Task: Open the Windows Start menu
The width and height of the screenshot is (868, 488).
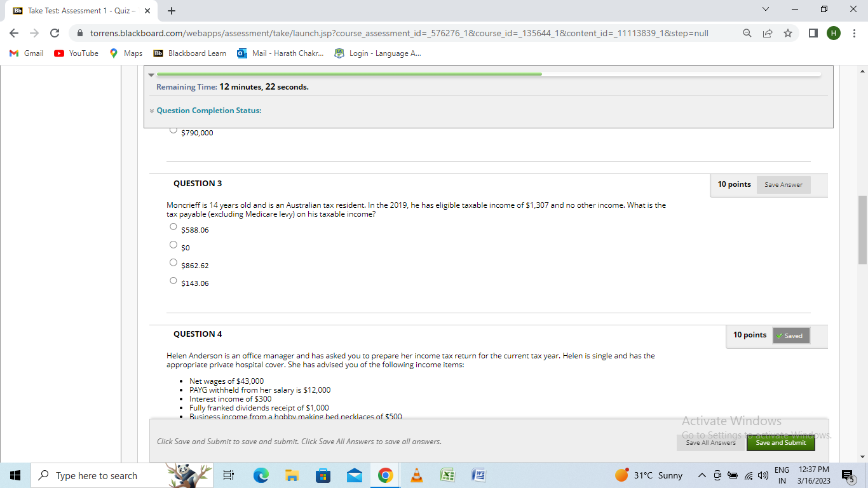Action: pos(15,475)
